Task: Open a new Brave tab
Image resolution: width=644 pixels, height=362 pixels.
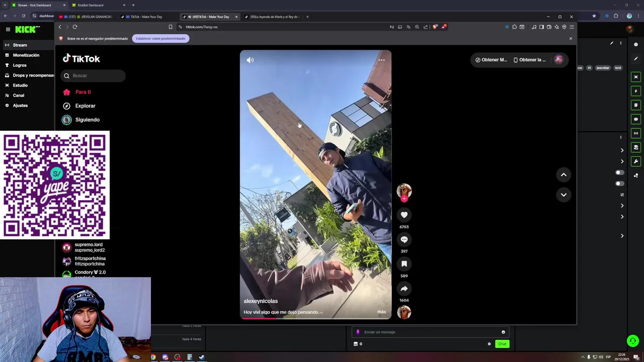Action: click(307, 17)
